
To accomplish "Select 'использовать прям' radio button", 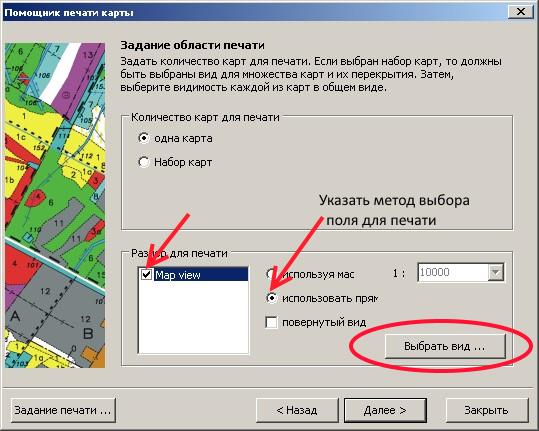I will pyautogui.click(x=271, y=298).
